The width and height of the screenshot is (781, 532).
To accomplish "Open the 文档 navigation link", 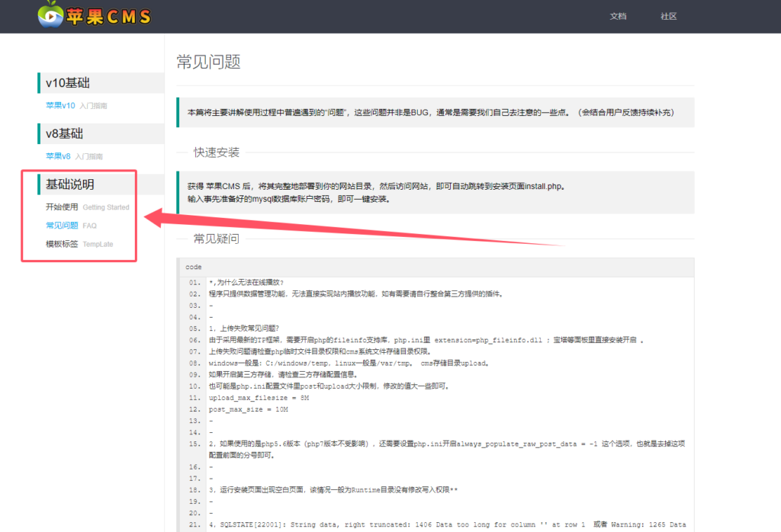I will pyautogui.click(x=618, y=17).
